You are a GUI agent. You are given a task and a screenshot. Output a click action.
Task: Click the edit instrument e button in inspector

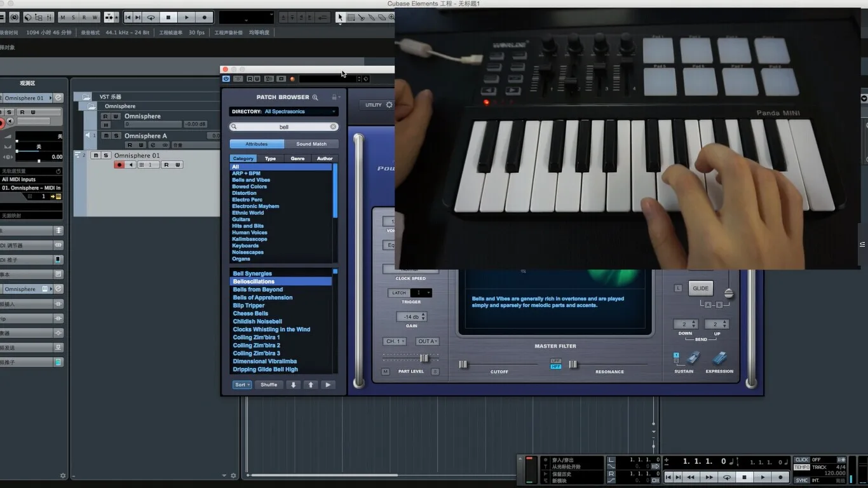(58, 98)
